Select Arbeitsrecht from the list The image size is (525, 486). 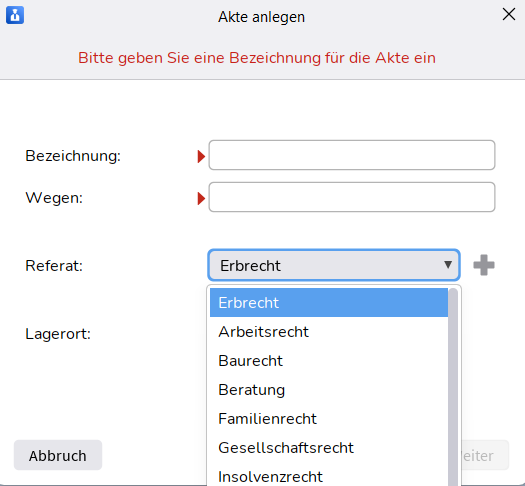click(329, 332)
